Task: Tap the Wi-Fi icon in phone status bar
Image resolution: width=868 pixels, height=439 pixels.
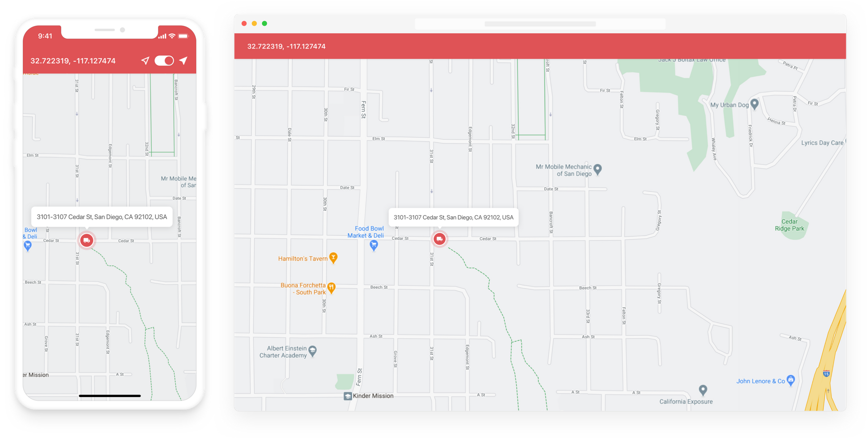Action: click(172, 36)
